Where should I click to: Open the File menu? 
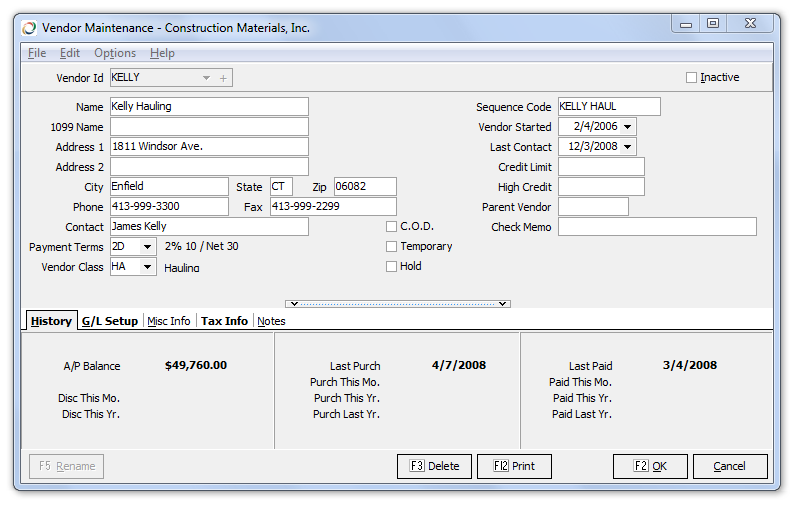pyautogui.click(x=37, y=53)
